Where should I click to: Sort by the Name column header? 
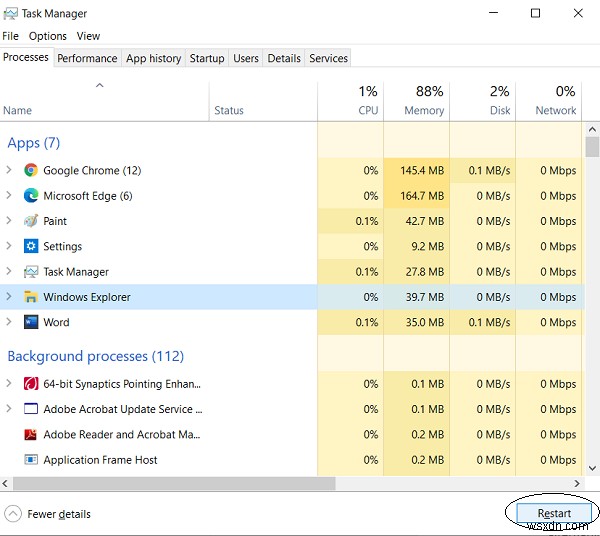pyautogui.click(x=104, y=102)
